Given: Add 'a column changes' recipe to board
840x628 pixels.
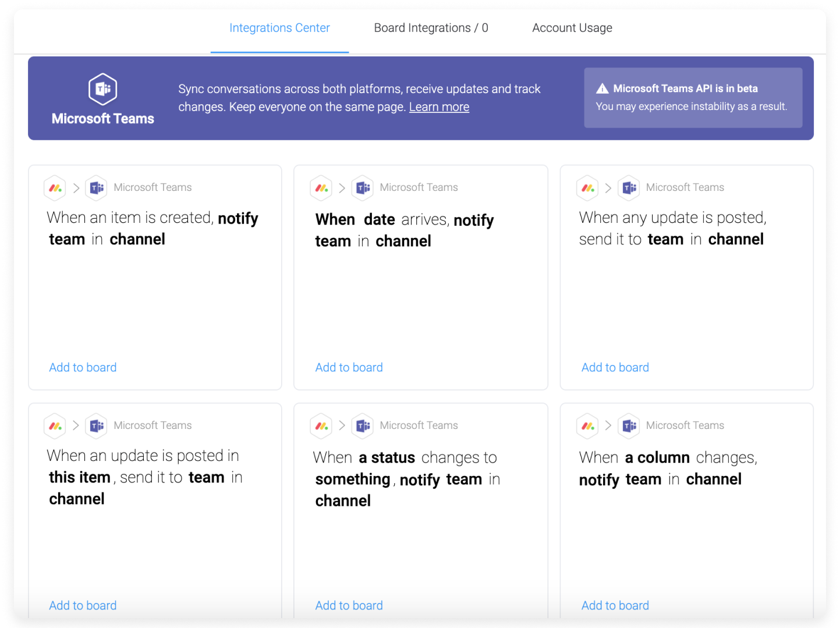Looking at the screenshot, I should point(615,605).
